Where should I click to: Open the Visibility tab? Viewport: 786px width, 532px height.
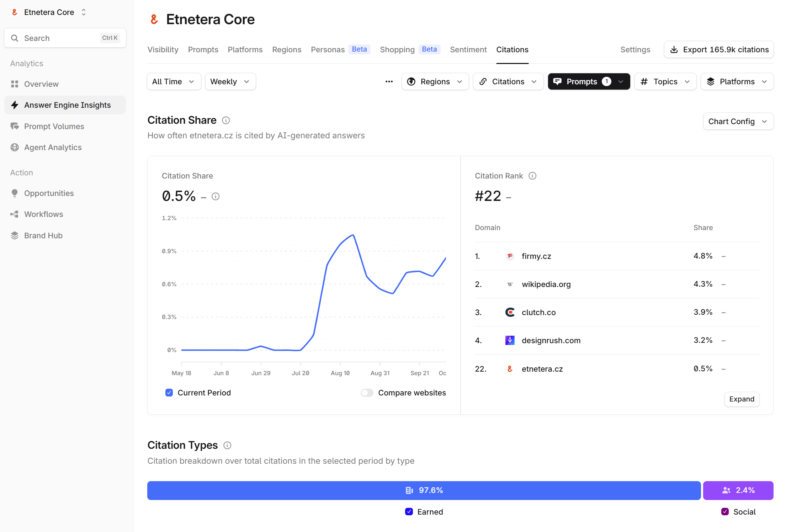pyautogui.click(x=163, y=49)
